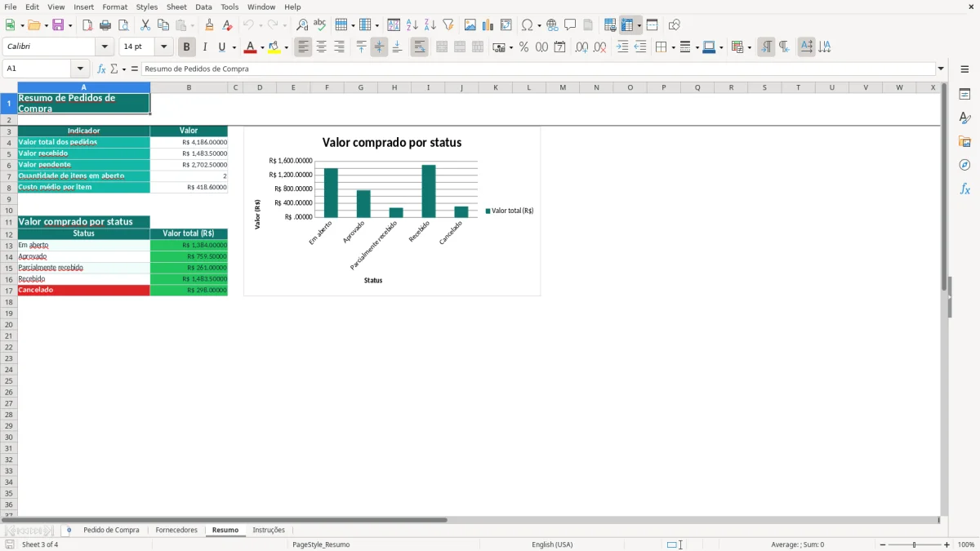
Task: Add a decimal place to the number format
Action: pyautogui.click(x=581, y=47)
